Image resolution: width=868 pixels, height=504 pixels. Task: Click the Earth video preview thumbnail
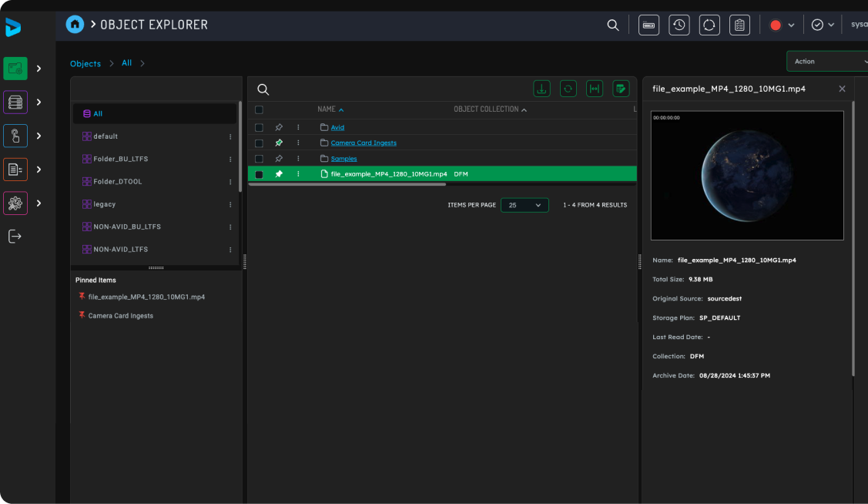tap(746, 176)
